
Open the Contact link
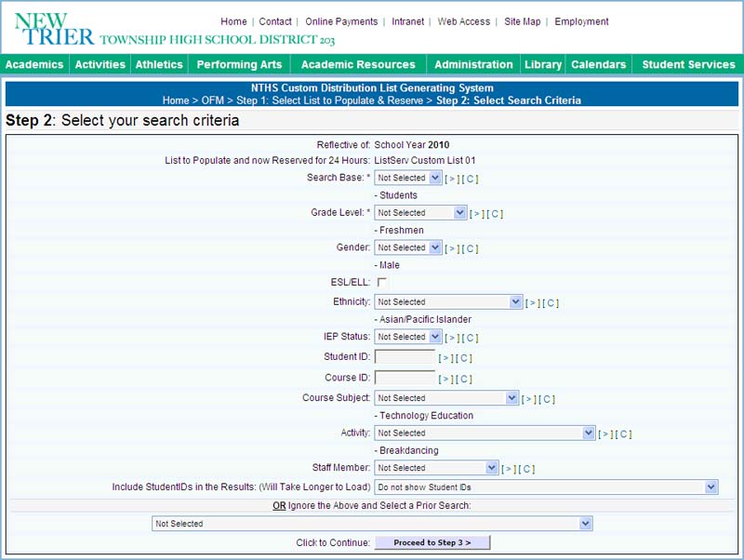point(275,21)
